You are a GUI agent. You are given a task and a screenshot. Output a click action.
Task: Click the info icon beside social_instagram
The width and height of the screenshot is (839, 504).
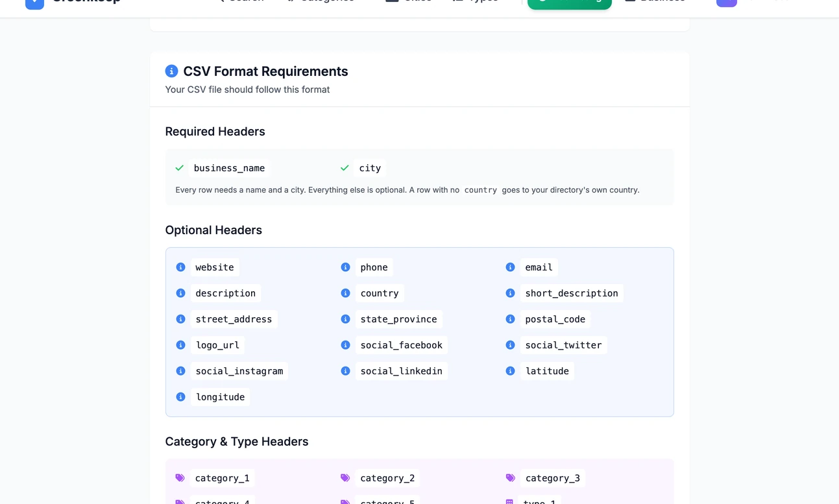click(180, 371)
